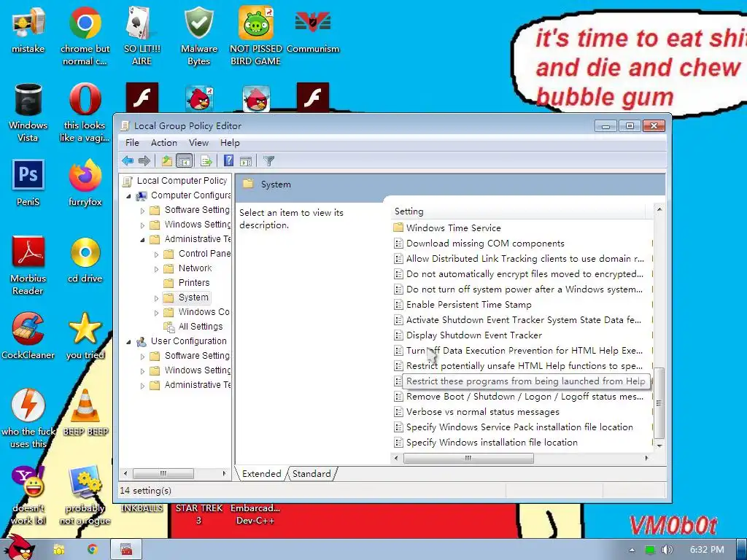This screenshot has height=560, width=747.
Task: Expand the System tree node arrow
Action: click(156, 298)
